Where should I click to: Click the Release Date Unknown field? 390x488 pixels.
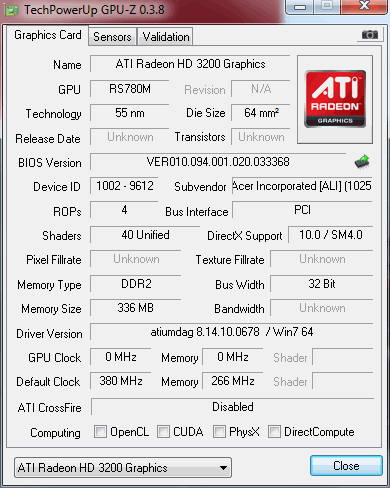click(130, 137)
